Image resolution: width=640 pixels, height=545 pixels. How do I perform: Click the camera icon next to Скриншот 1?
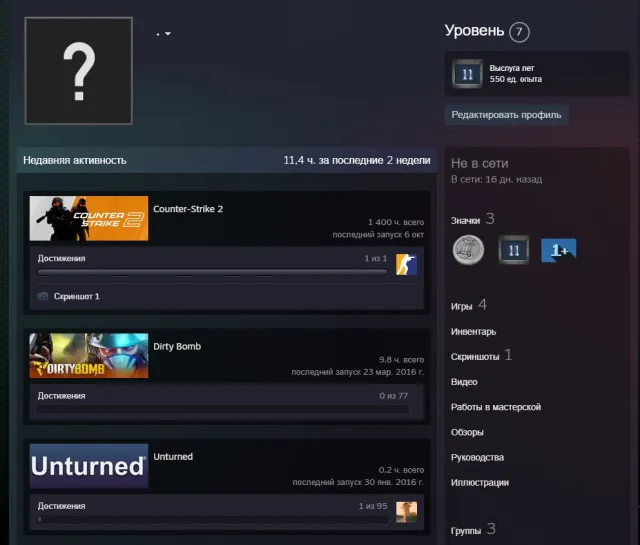coord(43,296)
